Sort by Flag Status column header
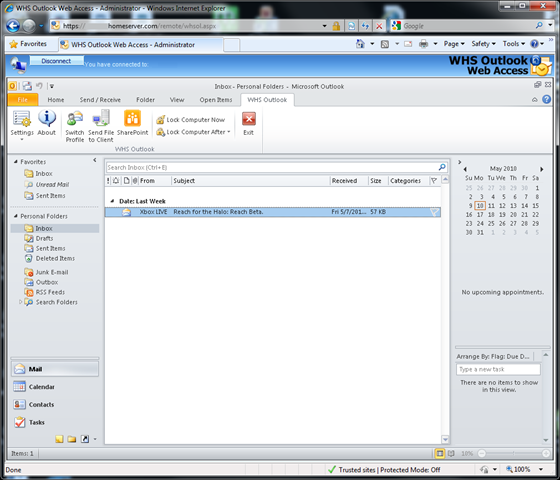Viewport: 560px width, 480px height. tap(434, 181)
